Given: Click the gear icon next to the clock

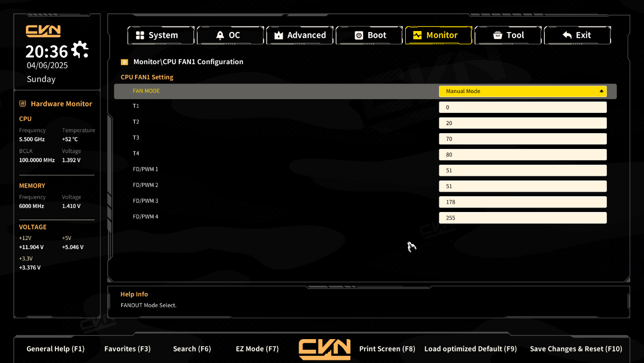Looking at the screenshot, I should coord(80,50).
